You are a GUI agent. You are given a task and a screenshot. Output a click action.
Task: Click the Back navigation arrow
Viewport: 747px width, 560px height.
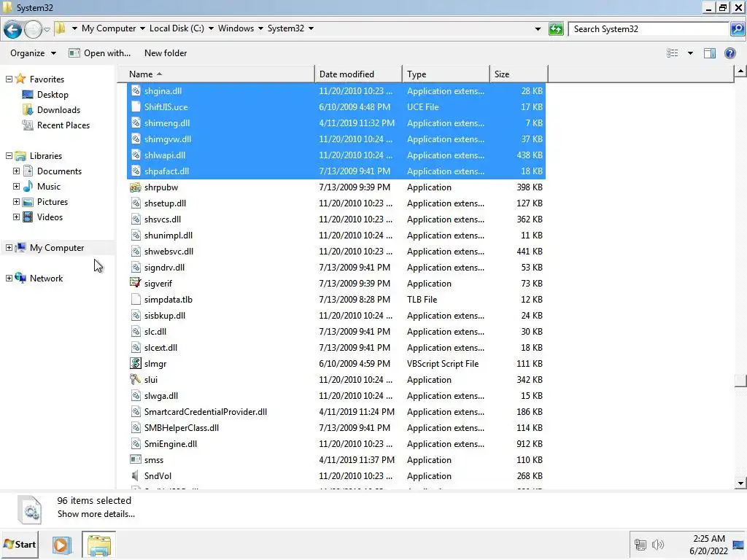[13, 29]
